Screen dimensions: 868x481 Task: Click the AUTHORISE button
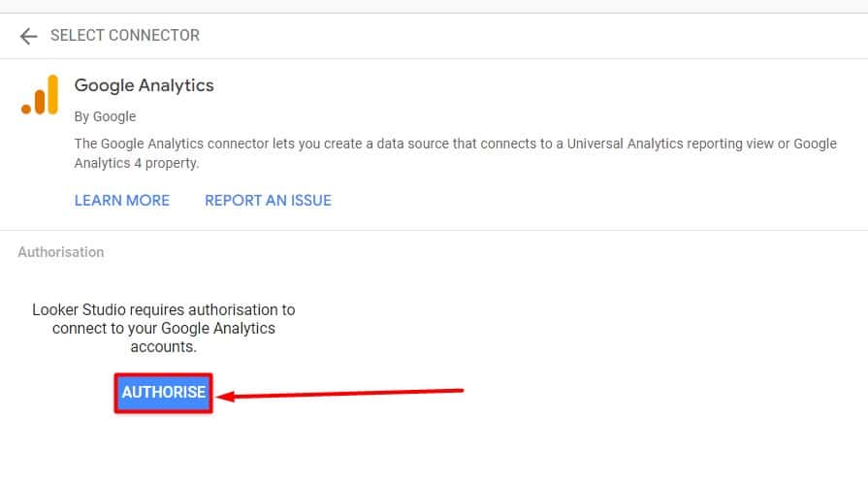[x=163, y=393]
